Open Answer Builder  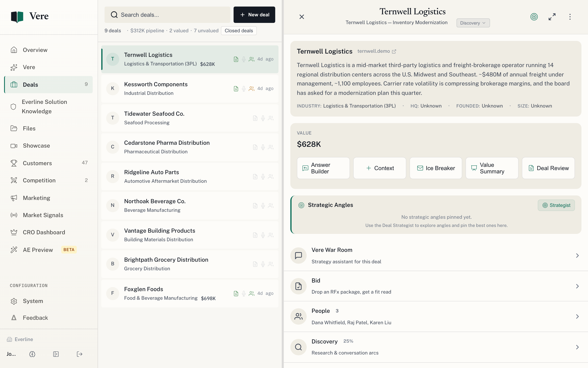coord(323,168)
